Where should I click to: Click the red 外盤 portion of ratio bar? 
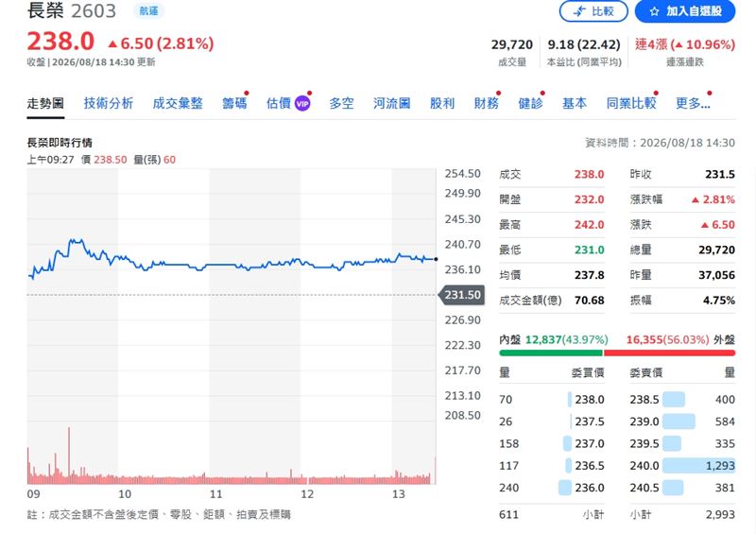(x=669, y=353)
